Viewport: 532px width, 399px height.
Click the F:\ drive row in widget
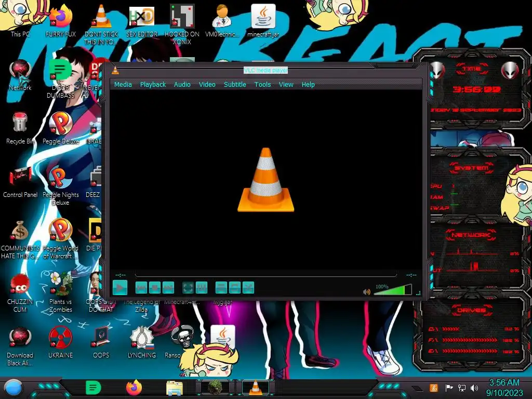(x=474, y=340)
